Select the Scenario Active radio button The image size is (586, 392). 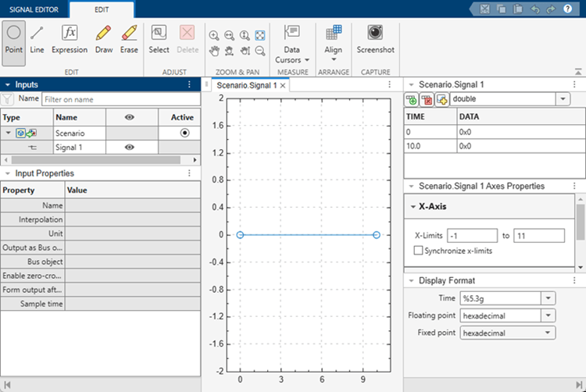pos(184,133)
